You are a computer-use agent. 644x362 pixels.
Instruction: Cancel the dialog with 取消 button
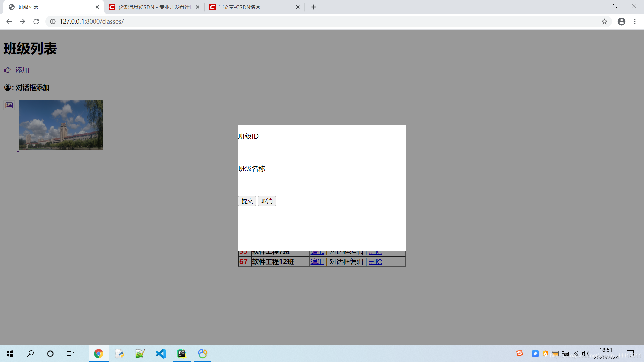click(x=267, y=201)
